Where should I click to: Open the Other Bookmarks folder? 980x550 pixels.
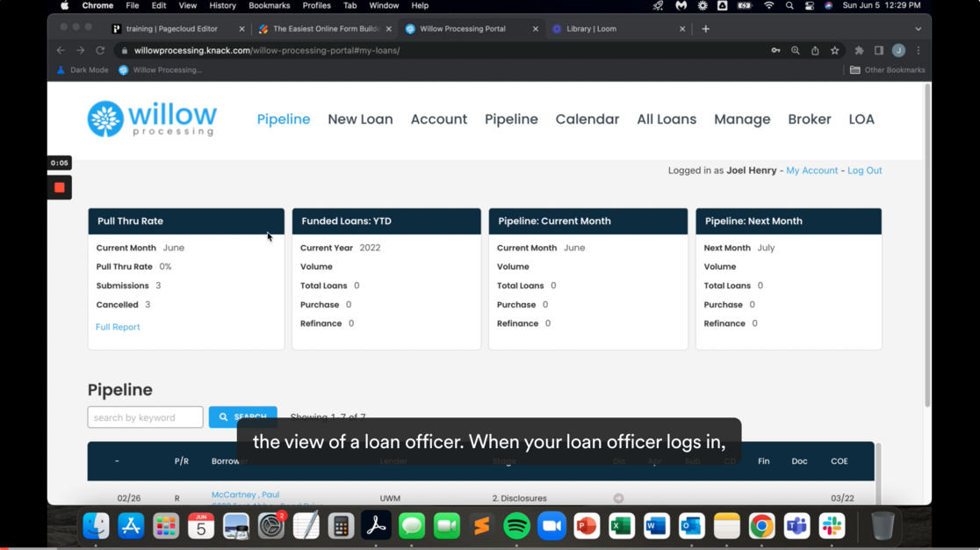point(887,70)
